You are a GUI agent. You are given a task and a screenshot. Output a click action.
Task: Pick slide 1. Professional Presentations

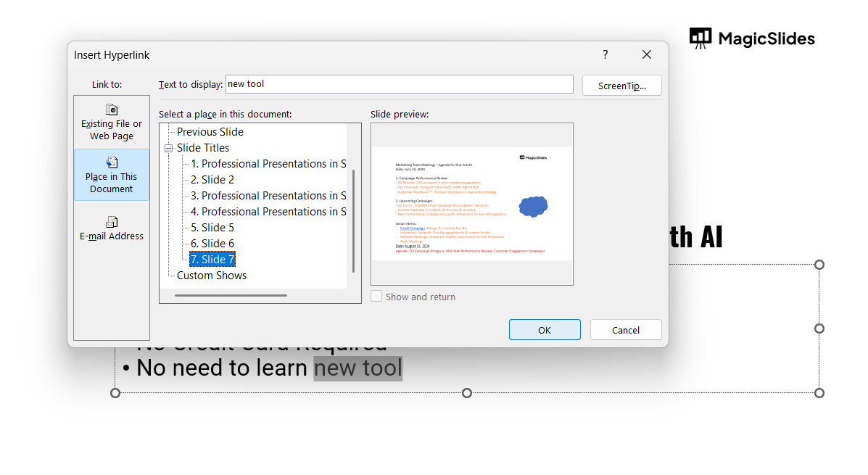tap(268, 164)
